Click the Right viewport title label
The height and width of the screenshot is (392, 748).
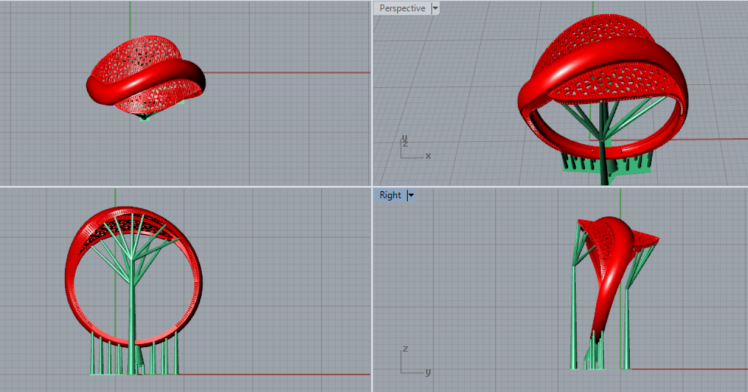click(x=390, y=195)
